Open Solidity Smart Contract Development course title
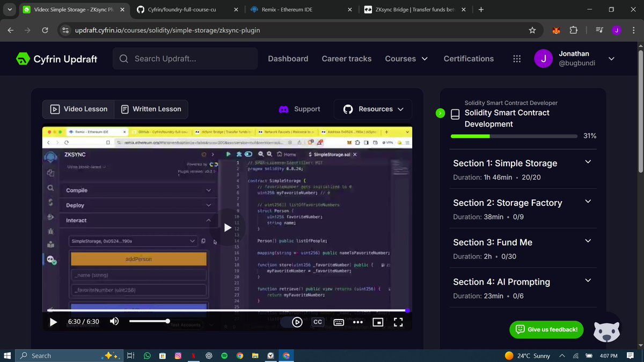Image resolution: width=644 pixels, height=362 pixels. [507, 118]
